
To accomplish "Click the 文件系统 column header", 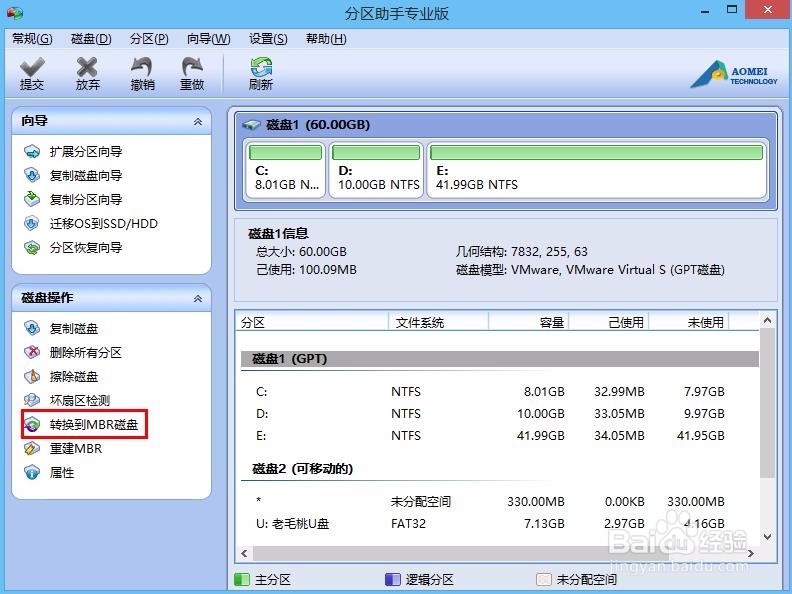I will pos(438,322).
